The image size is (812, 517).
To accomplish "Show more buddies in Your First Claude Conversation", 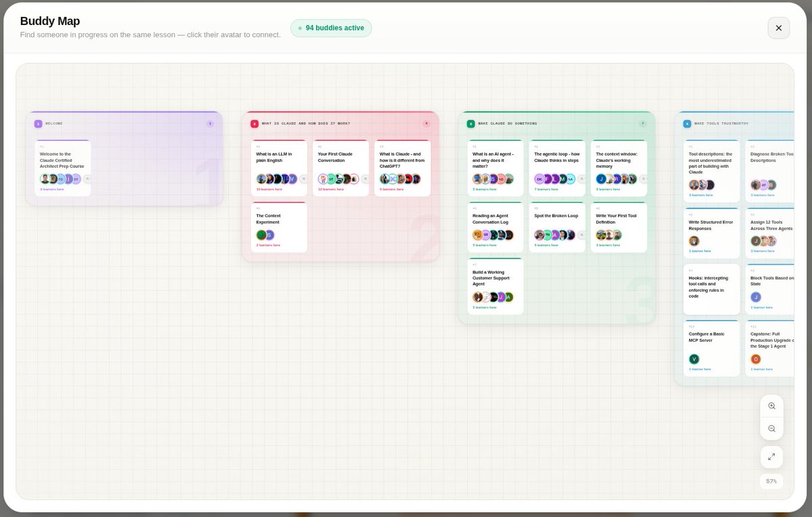I will pyautogui.click(x=365, y=179).
